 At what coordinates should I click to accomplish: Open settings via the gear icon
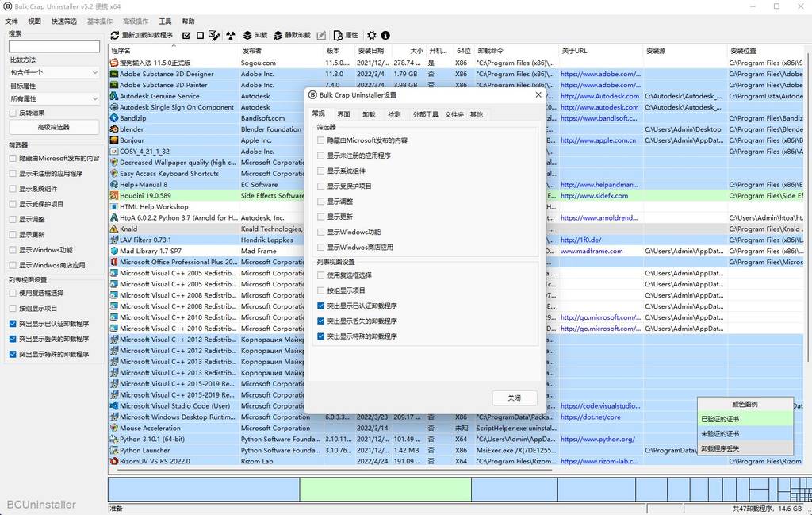(x=371, y=35)
